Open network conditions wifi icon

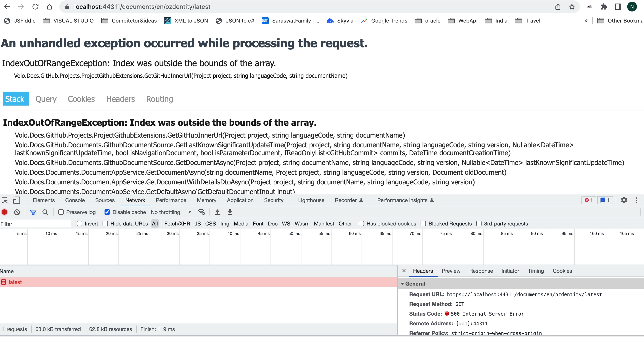coord(201,212)
